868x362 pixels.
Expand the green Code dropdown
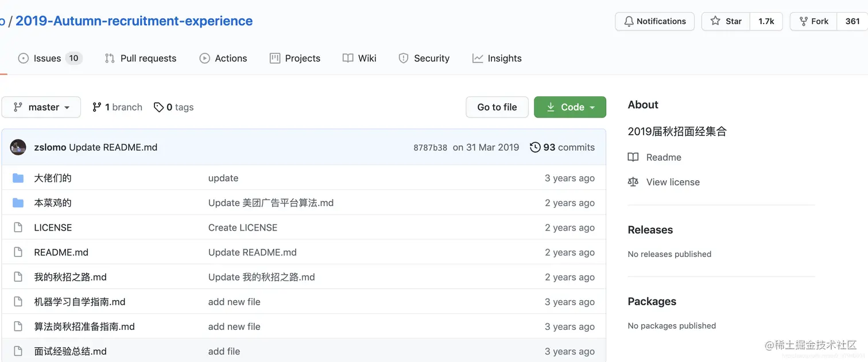click(570, 107)
